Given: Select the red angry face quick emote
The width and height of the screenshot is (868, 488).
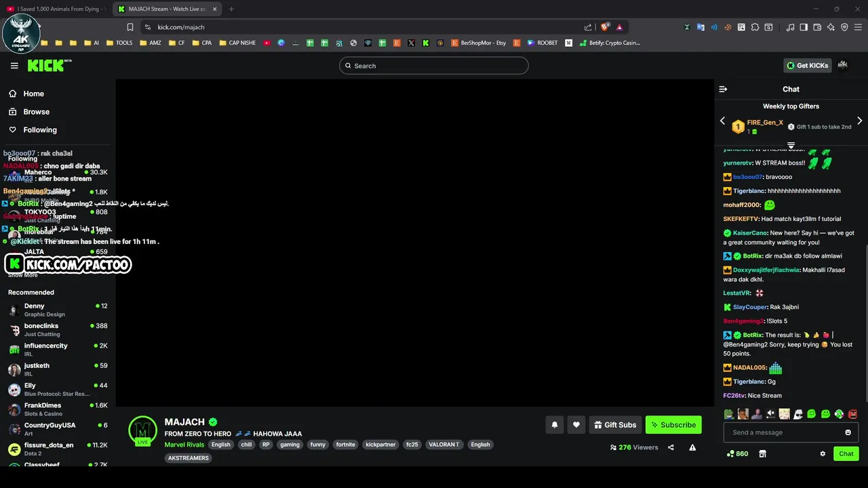Looking at the screenshot, I should click(852, 414).
